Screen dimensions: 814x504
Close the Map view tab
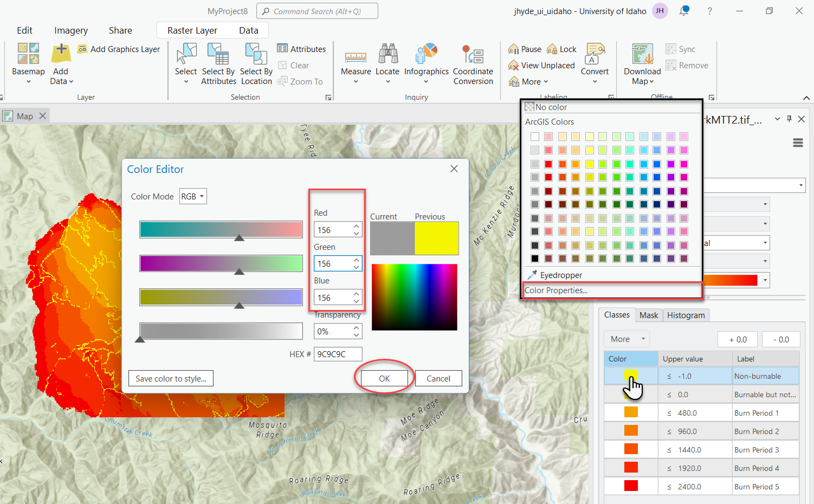click(x=43, y=115)
